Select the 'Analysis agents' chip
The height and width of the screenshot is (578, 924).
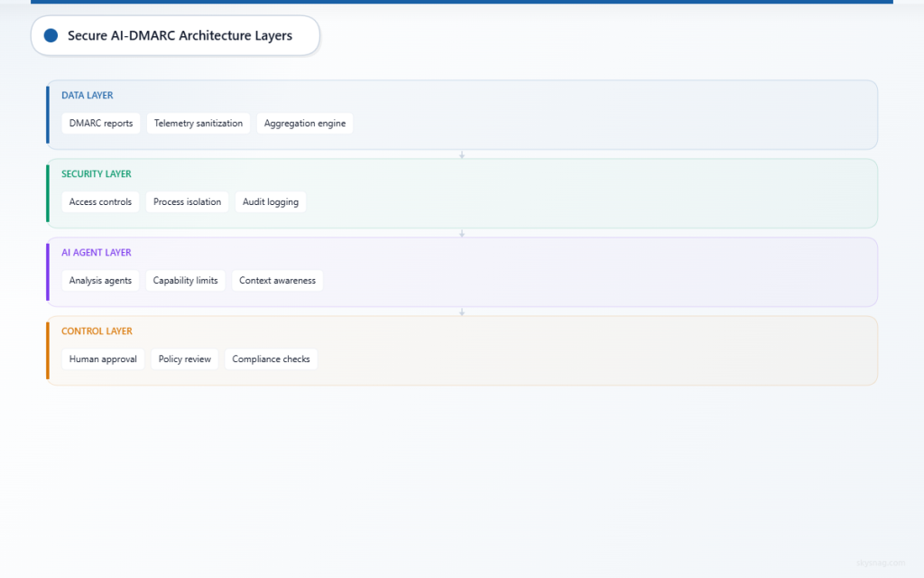[x=100, y=280]
